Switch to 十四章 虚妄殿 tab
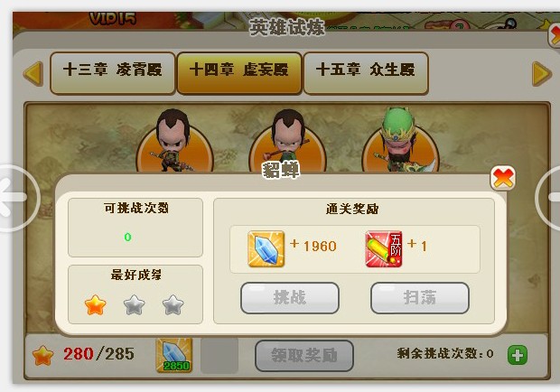The image size is (560, 392). click(239, 73)
